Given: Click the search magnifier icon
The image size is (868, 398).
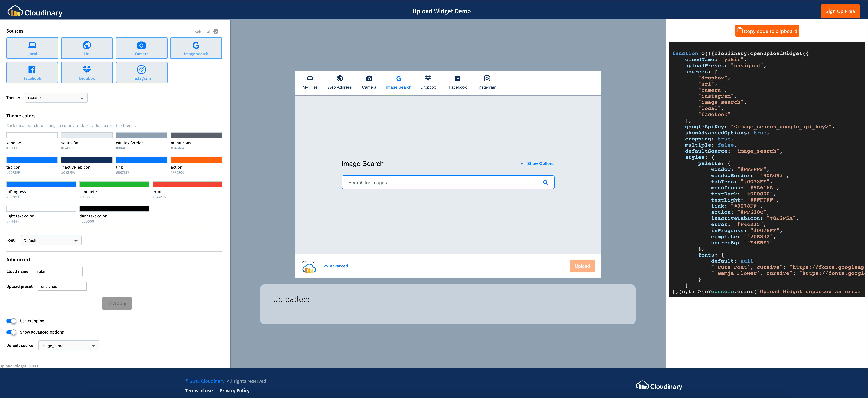Looking at the screenshot, I should (x=546, y=182).
